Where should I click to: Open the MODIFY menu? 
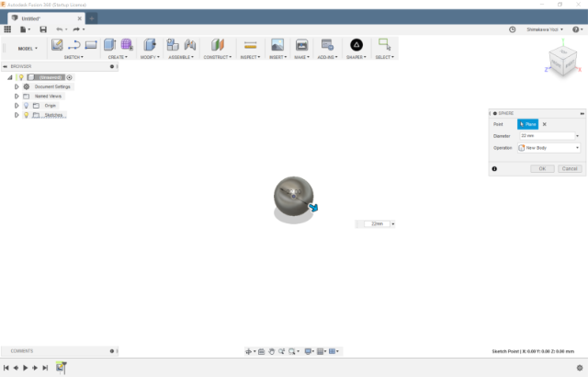click(150, 57)
